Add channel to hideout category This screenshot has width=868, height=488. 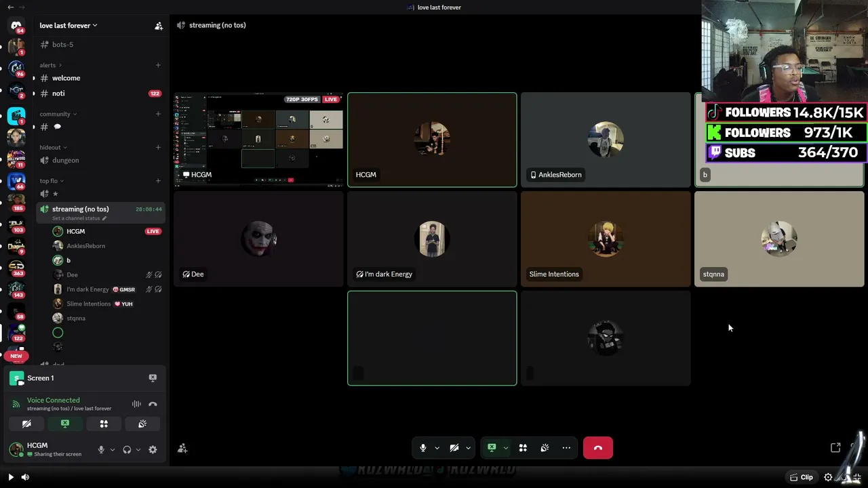click(x=158, y=147)
